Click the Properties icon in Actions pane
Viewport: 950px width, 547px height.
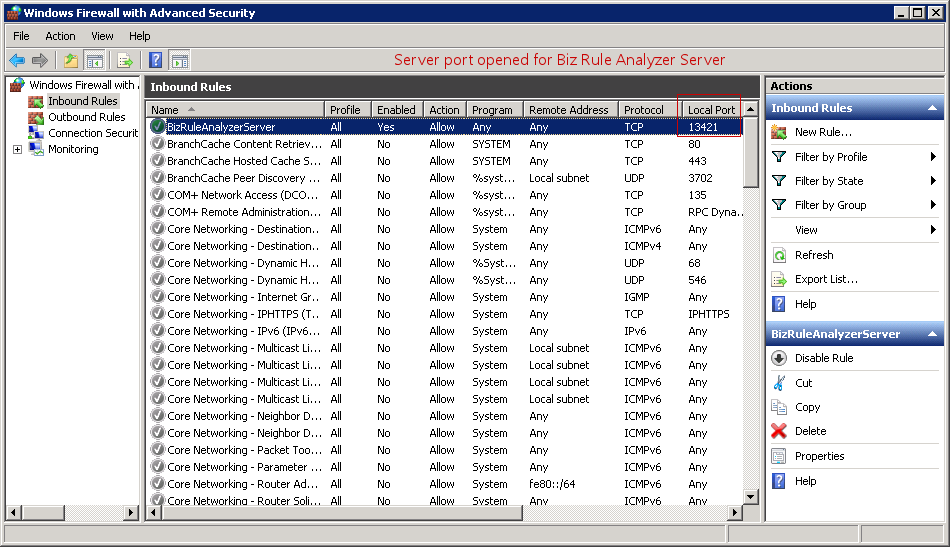[x=779, y=456]
